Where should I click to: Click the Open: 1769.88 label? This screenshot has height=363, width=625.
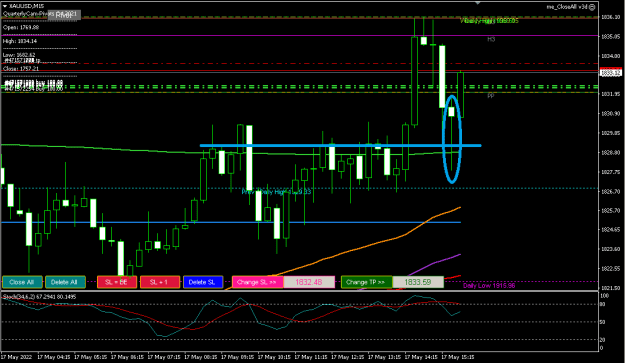[x=21, y=27]
